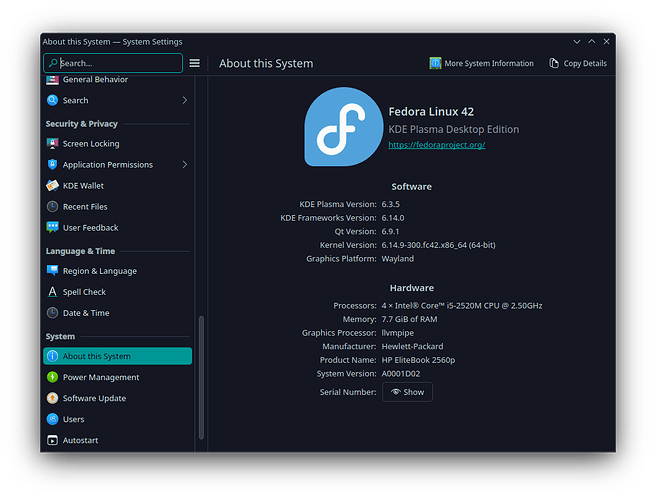Click system version value A0001D02
Viewport: 656px width, 500px height.
pyautogui.click(x=400, y=374)
